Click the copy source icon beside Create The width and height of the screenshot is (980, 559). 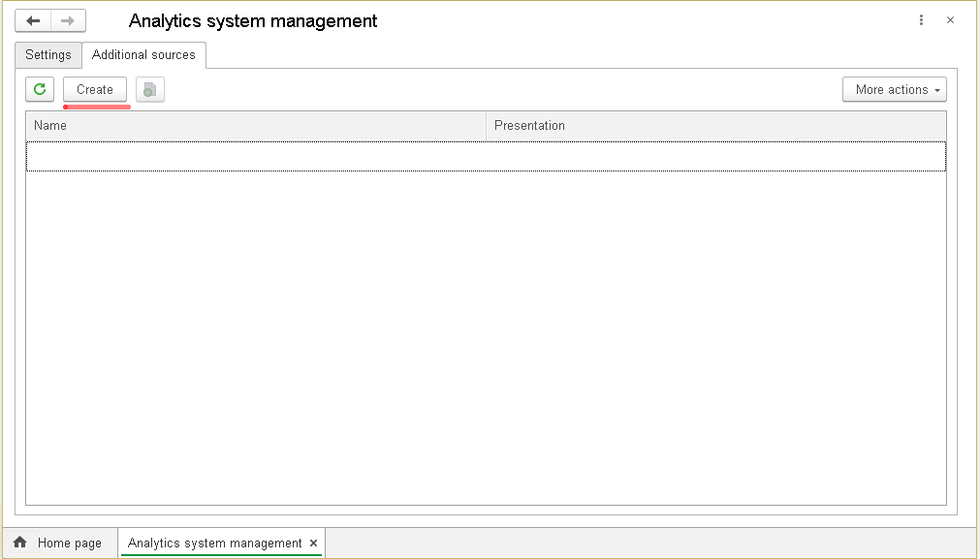(149, 89)
